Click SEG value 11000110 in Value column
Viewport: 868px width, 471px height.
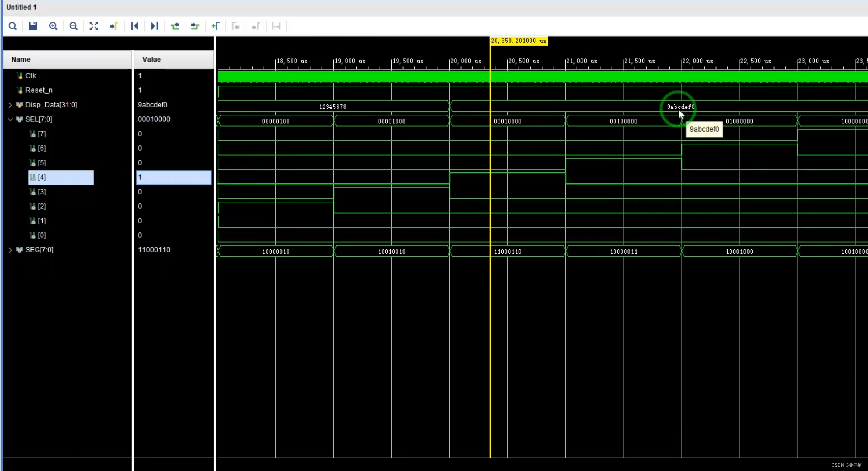pos(154,250)
